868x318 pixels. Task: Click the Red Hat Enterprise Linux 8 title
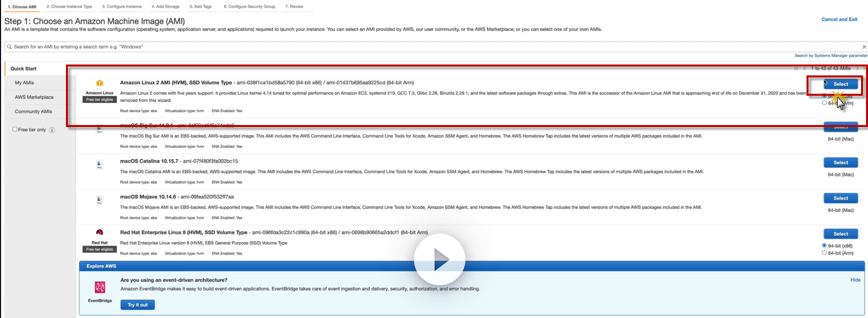[x=184, y=233]
